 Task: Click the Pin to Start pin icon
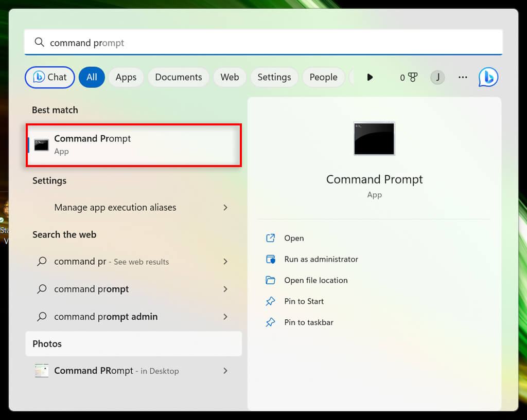[x=270, y=301]
